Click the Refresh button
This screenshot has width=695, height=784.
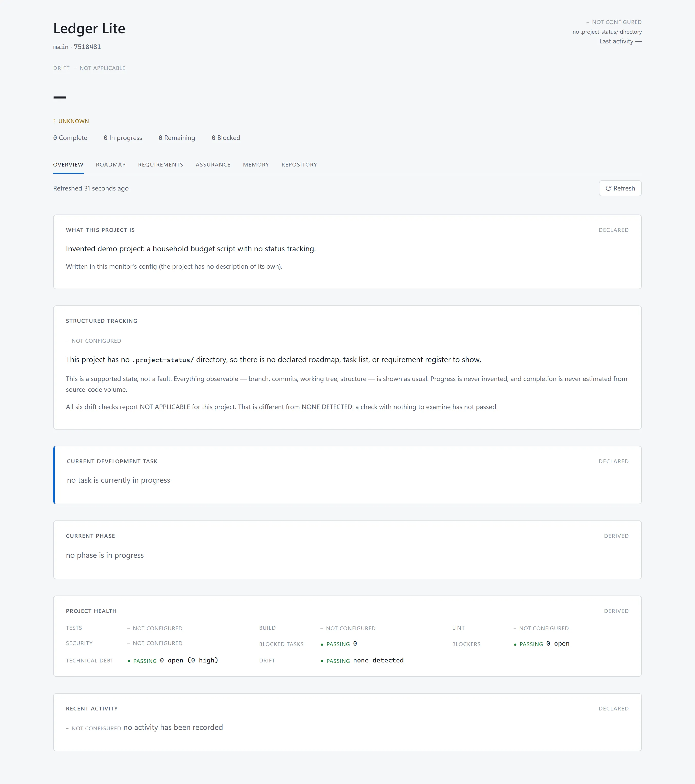pyautogui.click(x=620, y=188)
